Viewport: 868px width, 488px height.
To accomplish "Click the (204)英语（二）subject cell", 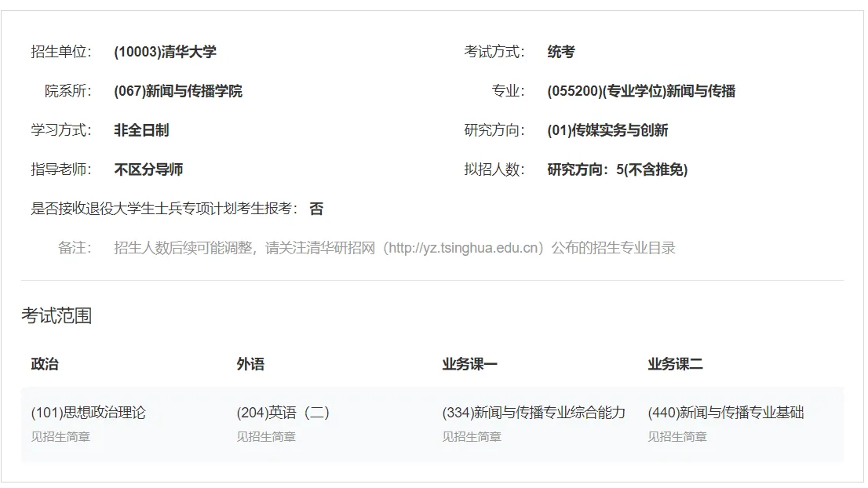I will [x=283, y=413].
